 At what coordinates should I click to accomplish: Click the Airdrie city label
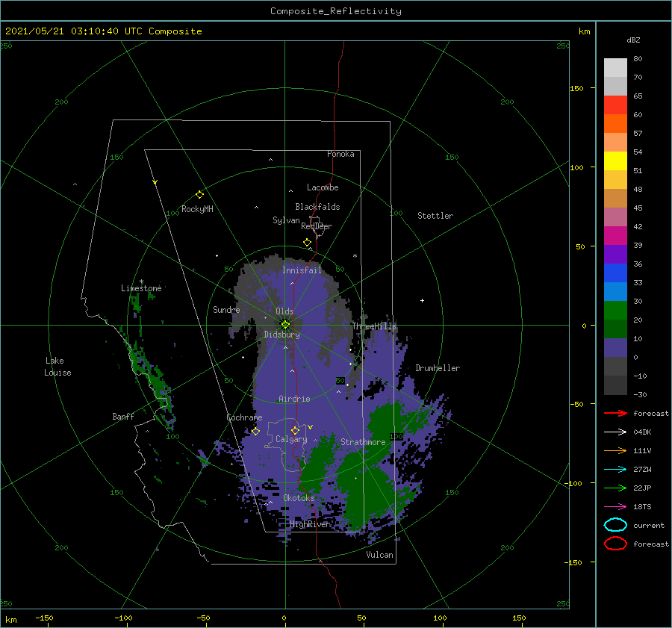[294, 399]
